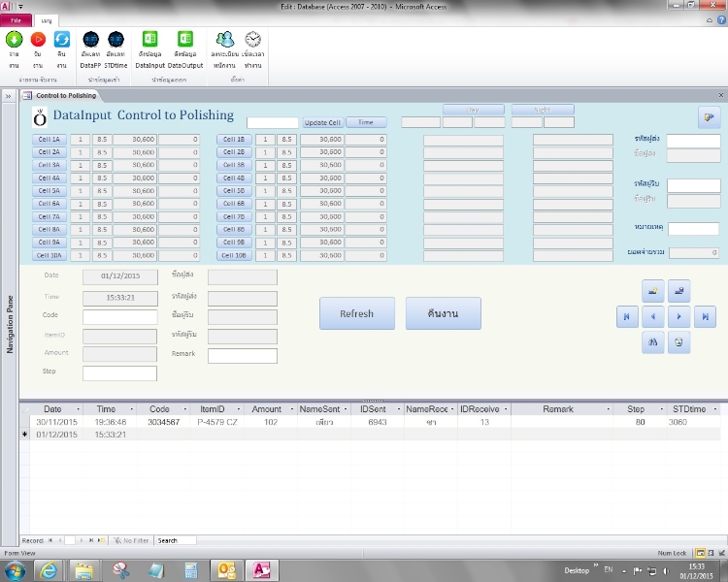
Task: Open the File tab
Action: [x=16, y=19]
